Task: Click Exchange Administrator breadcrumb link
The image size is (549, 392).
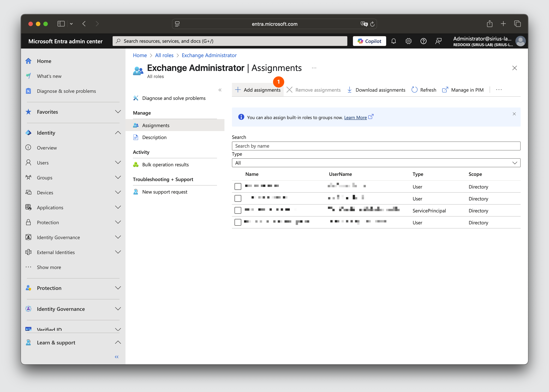Action: pos(209,55)
